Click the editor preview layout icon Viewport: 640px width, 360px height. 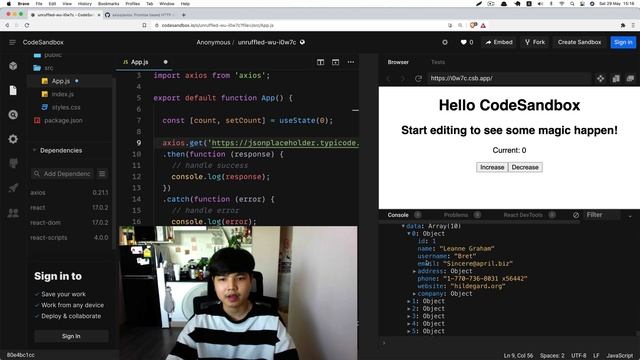tap(336, 62)
